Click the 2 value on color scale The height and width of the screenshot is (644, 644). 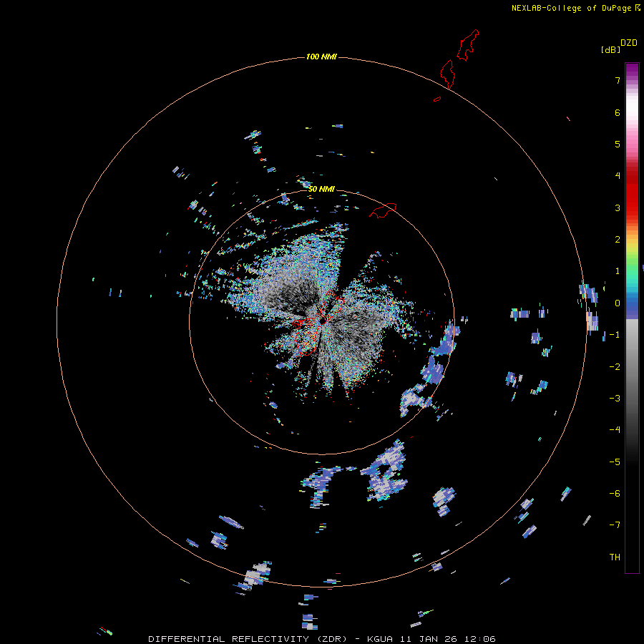[618, 240]
